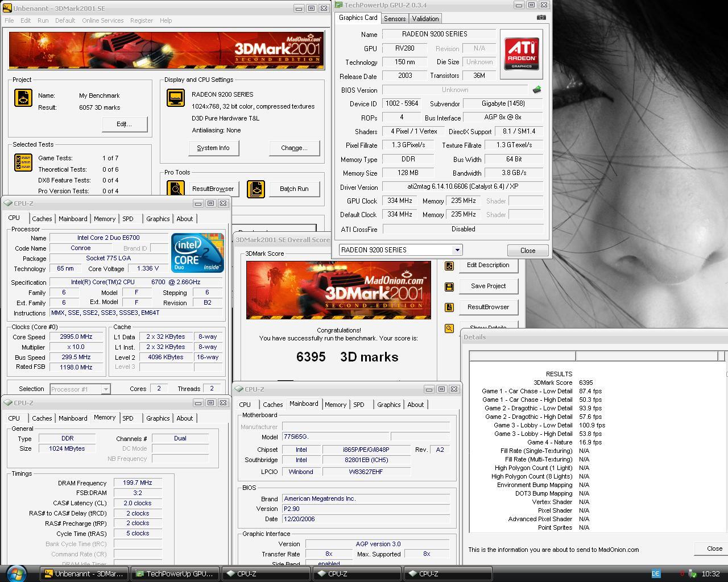Open the Online Services menu
This screenshot has width=728, height=582.
[102, 20]
